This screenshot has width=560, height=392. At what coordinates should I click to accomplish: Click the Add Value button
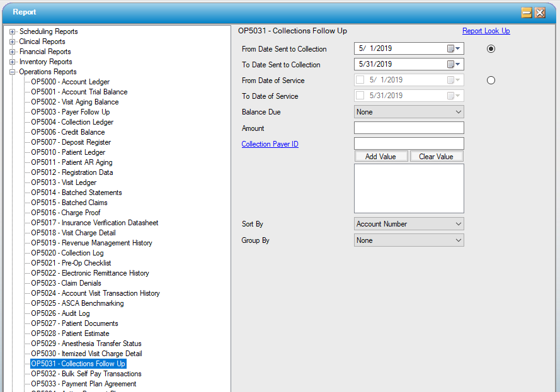[380, 156]
